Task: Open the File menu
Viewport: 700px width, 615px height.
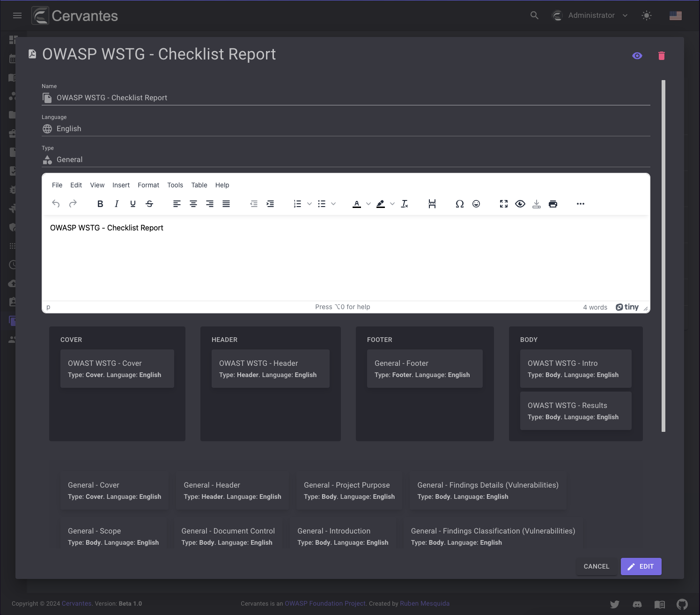Action: point(57,185)
